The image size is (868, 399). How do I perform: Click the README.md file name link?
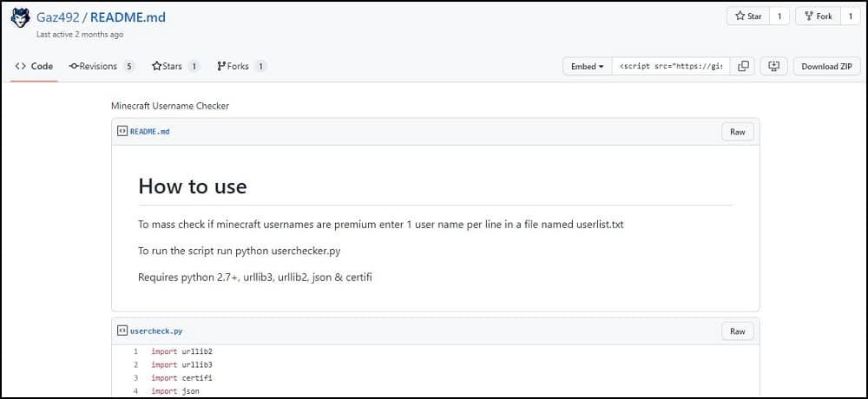(150, 132)
